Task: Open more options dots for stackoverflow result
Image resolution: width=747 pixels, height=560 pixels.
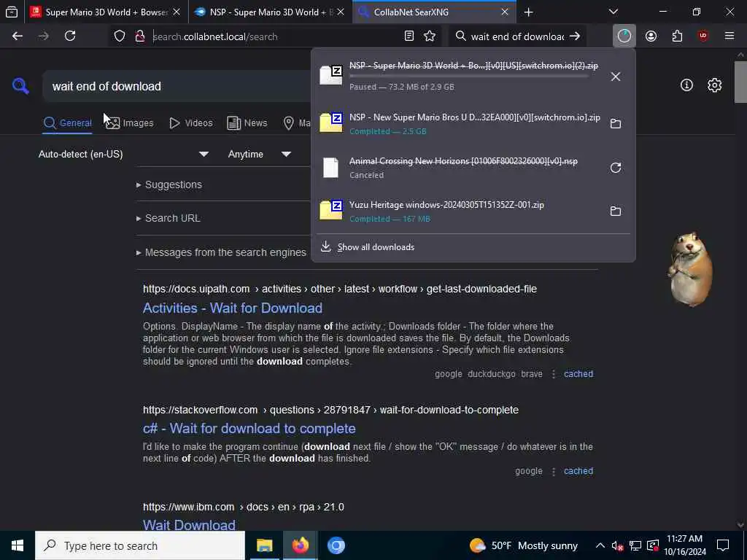Action: pos(554,472)
